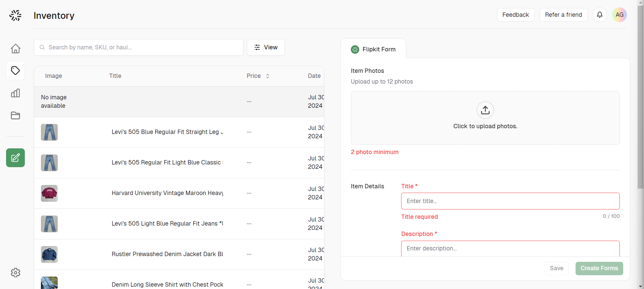Click the filter sliders icon in View
Image resolution: width=644 pixels, height=289 pixels.
tap(257, 47)
